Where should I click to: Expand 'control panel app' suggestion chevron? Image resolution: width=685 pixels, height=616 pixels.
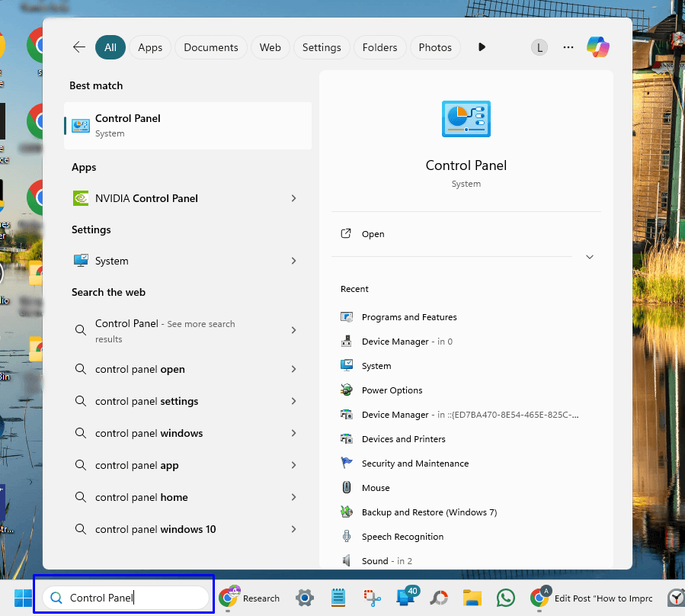point(293,465)
